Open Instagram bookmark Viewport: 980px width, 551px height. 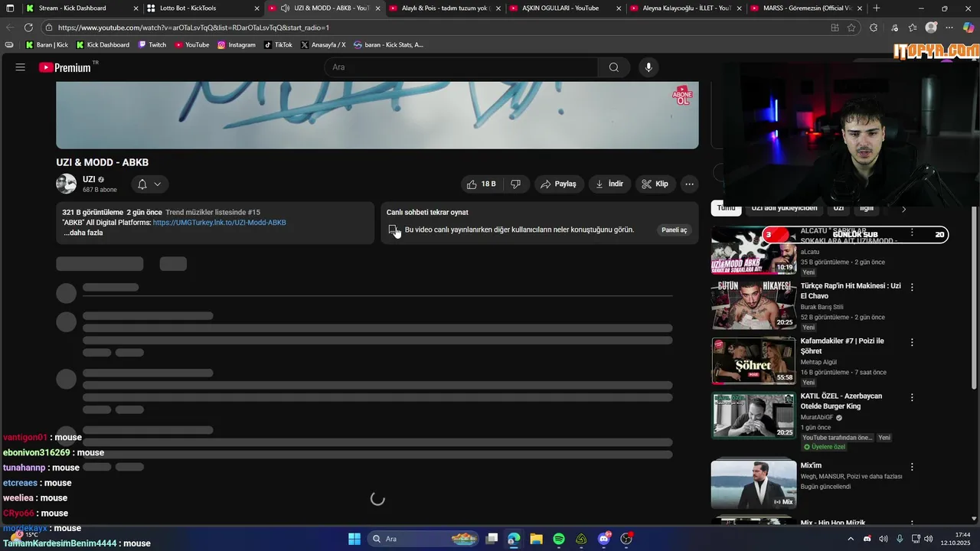[x=237, y=45]
